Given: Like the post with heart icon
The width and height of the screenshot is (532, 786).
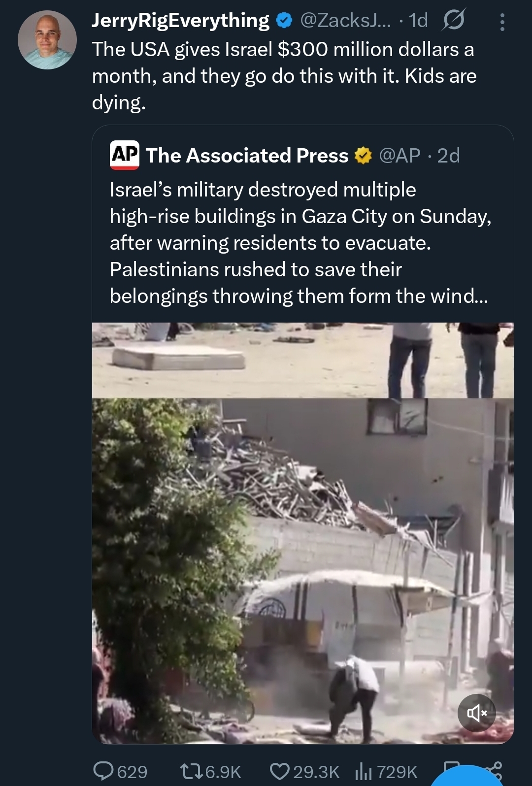Looking at the screenshot, I should 280,771.
